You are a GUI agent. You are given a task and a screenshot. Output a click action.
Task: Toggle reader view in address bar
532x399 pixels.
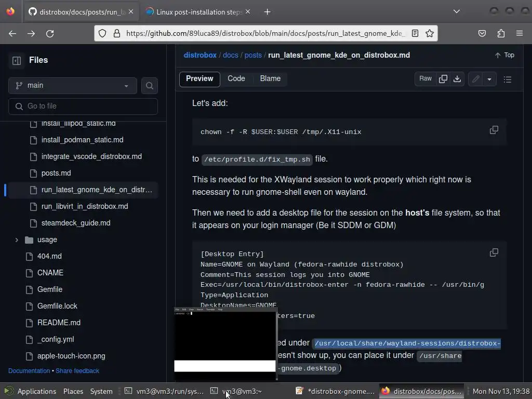tap(415, 33)
